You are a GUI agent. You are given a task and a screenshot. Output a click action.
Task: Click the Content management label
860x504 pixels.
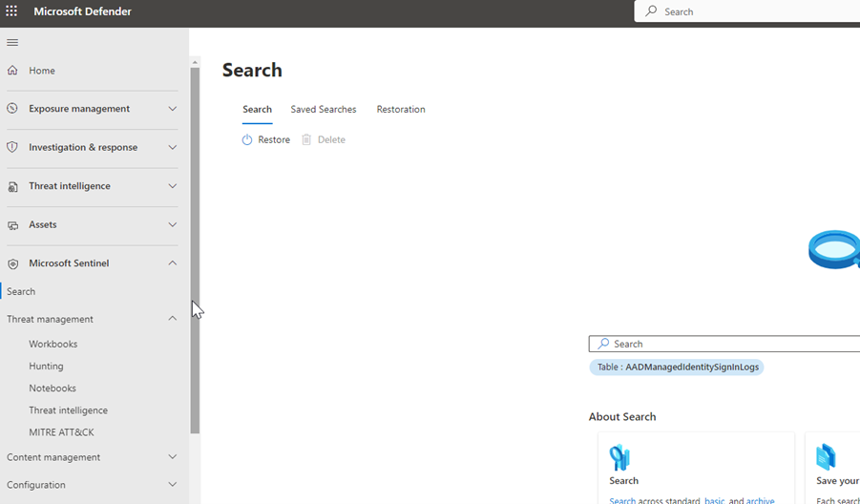tap(53, 457)
